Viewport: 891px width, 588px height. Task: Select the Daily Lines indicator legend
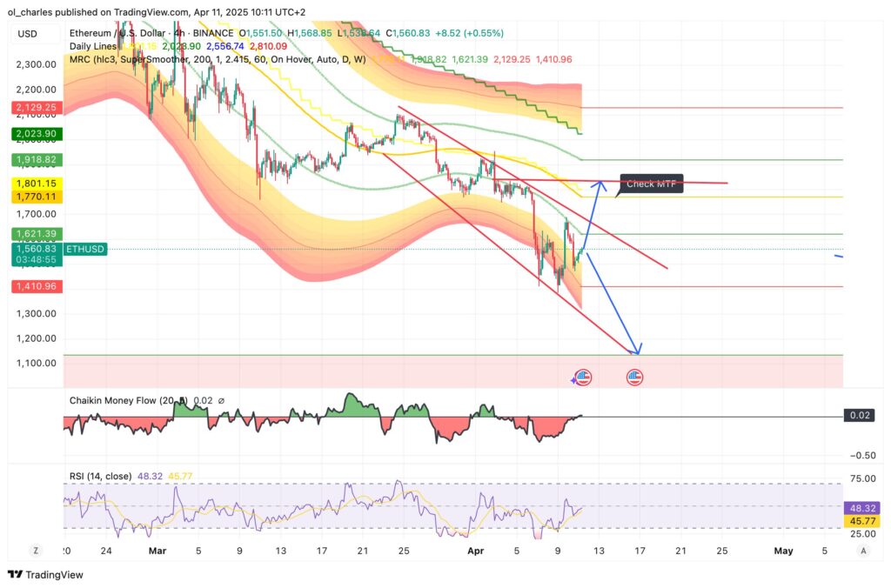(92, 46)
